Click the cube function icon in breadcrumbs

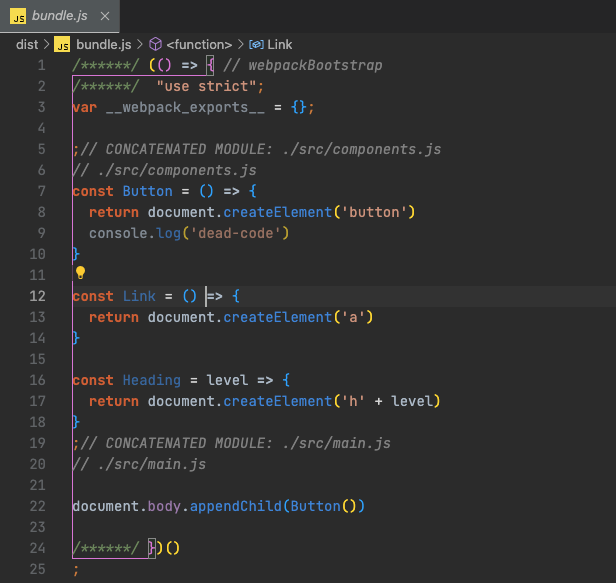[156, 44]
